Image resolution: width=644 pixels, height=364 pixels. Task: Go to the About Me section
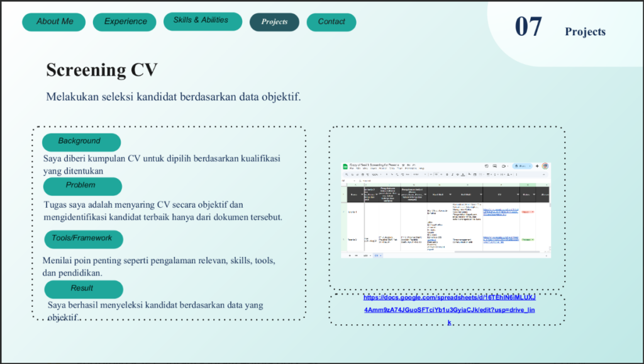[54, 22]
